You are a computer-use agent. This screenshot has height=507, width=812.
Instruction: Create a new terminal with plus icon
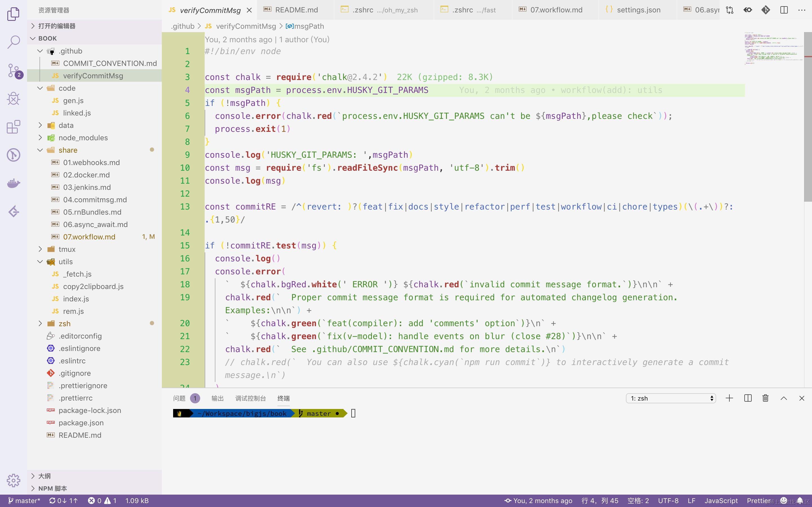tap(729, 398)
